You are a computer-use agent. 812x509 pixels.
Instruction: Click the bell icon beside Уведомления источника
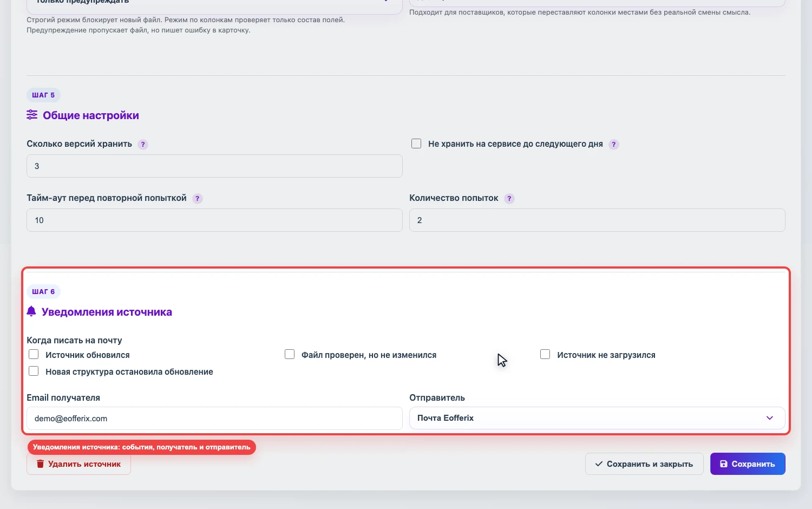click(x=31, y=311)
